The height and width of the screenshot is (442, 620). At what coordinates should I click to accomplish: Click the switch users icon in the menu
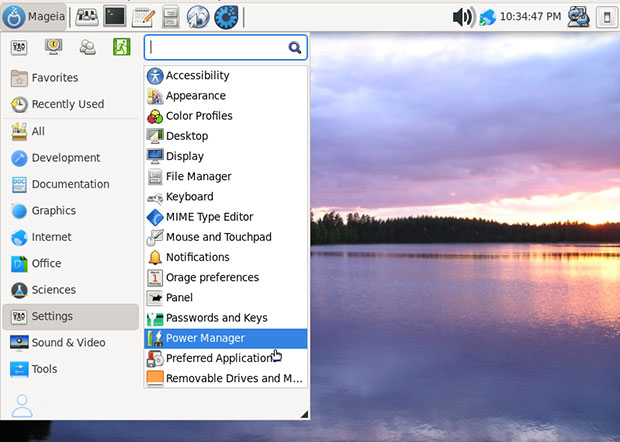coord(87,47)
